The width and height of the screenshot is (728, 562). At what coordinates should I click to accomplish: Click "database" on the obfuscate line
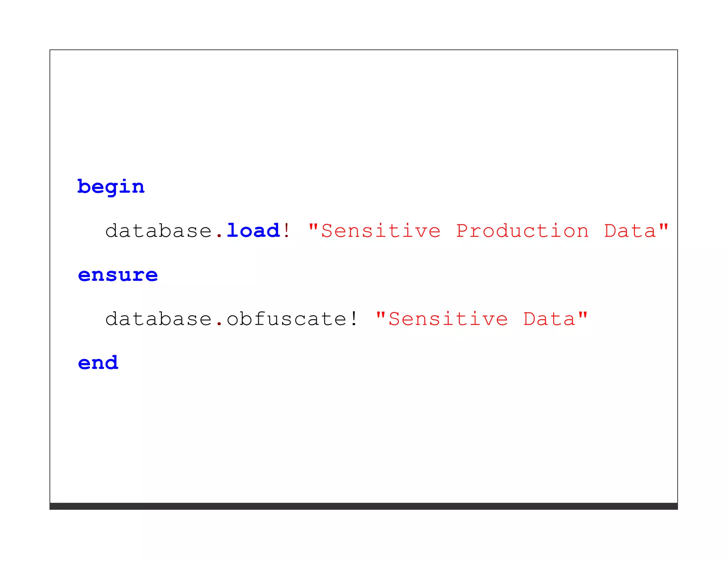pos(159,319)
